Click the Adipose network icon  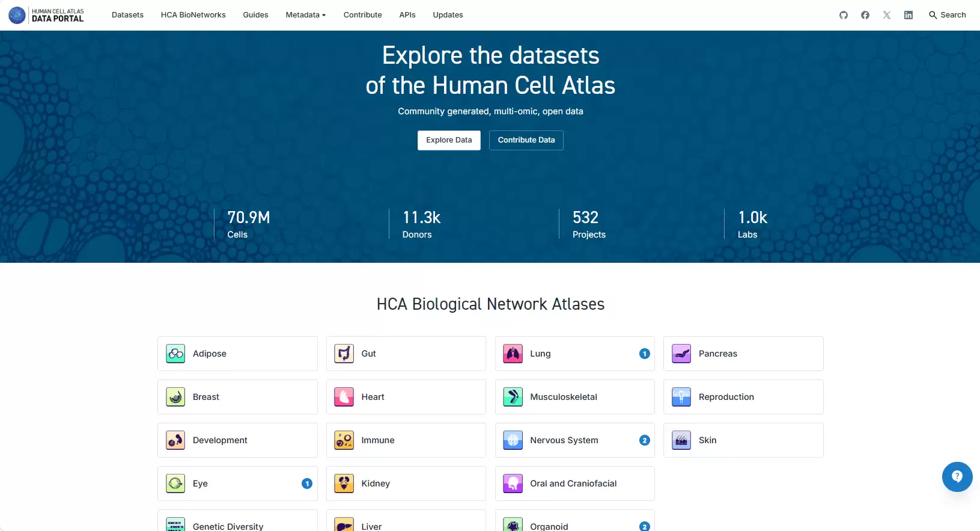[x=175, y=354]
